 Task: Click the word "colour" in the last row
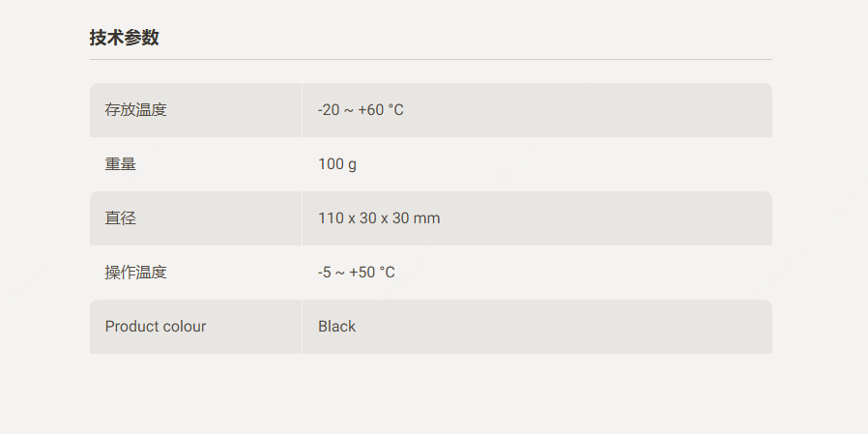point(185,327)
